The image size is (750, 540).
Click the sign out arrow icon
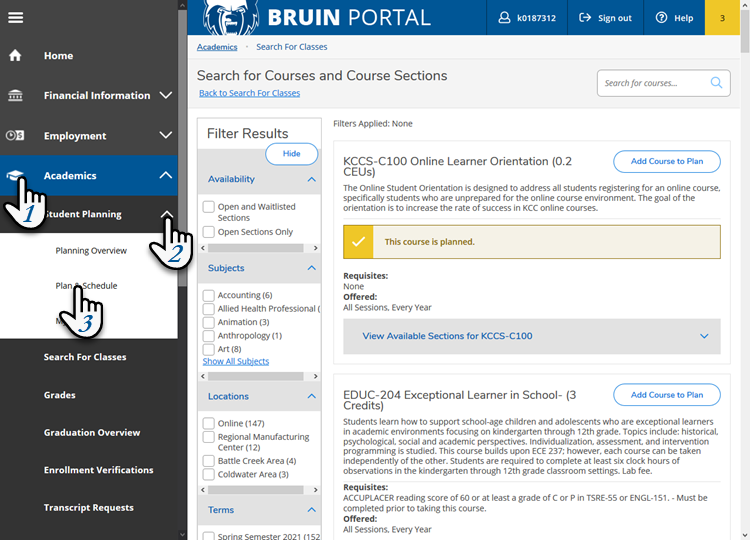click(x=585, y=18)
